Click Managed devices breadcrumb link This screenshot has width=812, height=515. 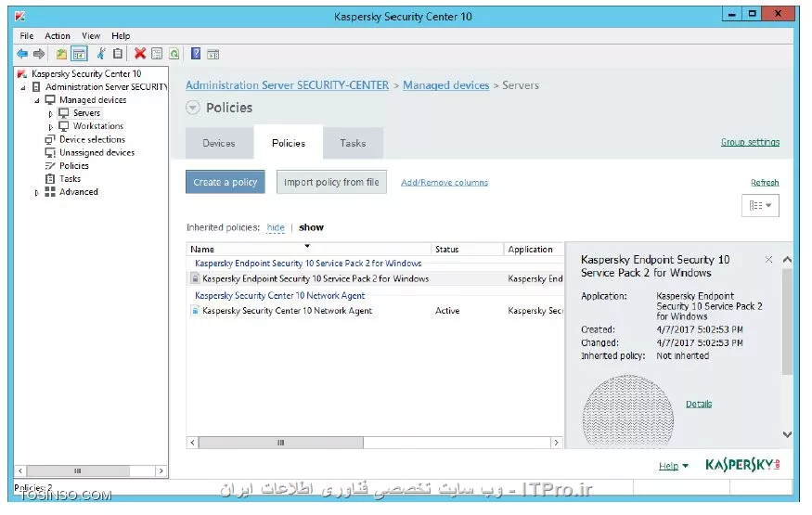click(445, 84)
